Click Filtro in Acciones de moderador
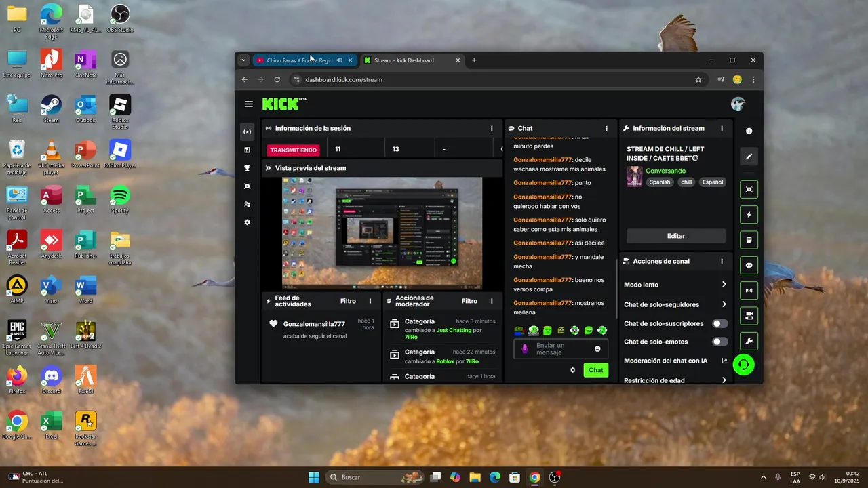 469,301
